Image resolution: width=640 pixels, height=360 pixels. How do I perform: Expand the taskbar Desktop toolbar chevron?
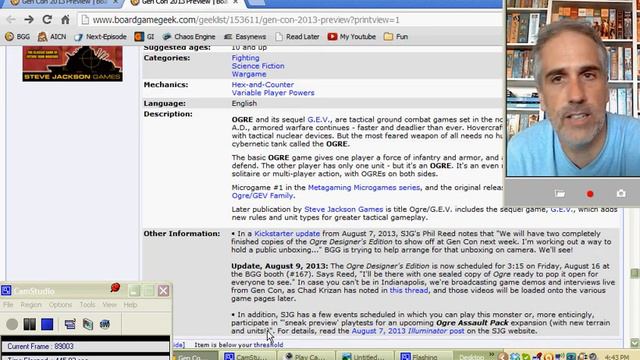point(492,354)
